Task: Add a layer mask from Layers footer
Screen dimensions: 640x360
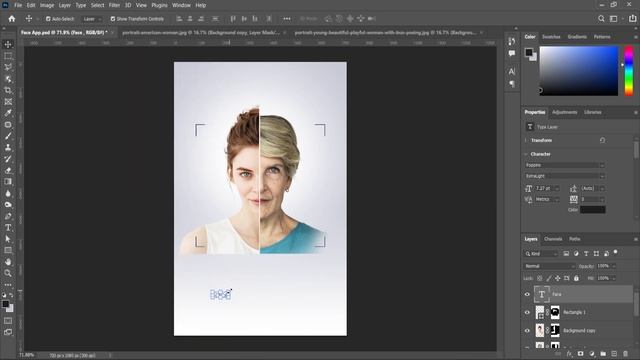Action: pos(580,353)
